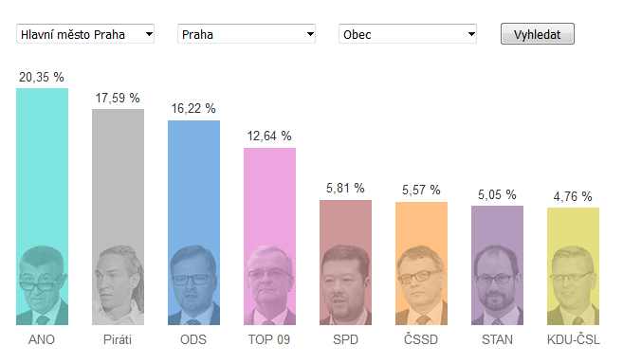This screenshot has height=364, width=623.
Task: Click the ANO leader portrait
Action: [42, 285]
